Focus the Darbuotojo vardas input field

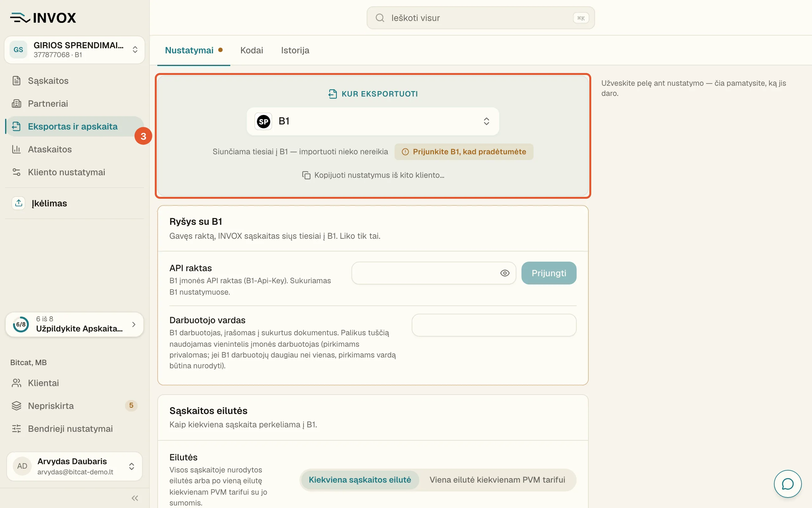(x=494, y=325)
